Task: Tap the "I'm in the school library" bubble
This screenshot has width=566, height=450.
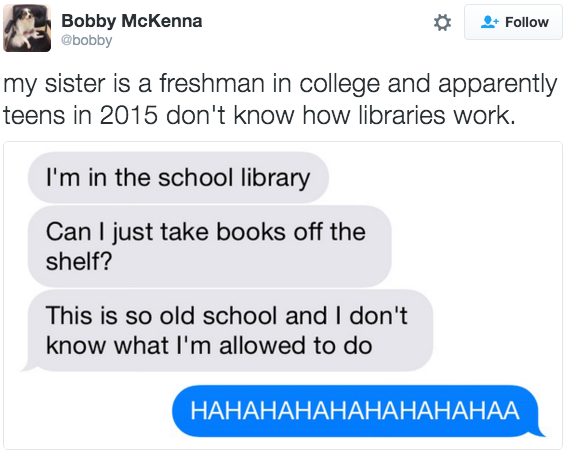Action: click(178, 178)
